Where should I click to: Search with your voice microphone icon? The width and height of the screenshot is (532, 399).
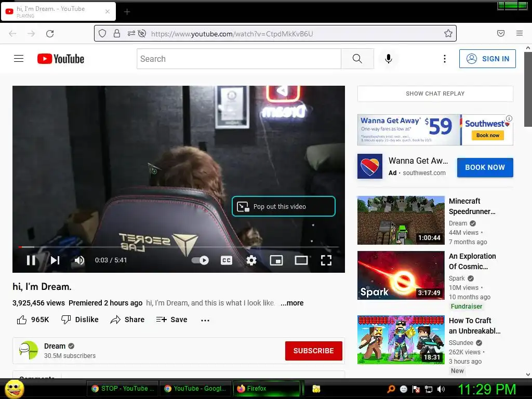[389, 59]
